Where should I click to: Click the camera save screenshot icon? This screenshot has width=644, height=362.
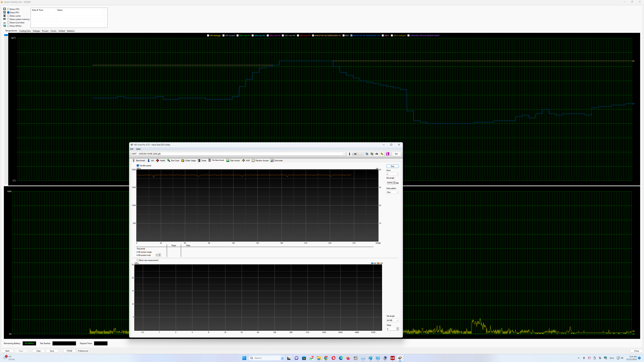tap(377, 154)
